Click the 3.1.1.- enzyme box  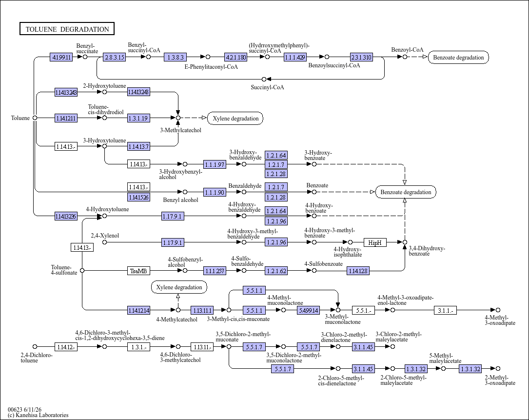[x=445, y=310]
